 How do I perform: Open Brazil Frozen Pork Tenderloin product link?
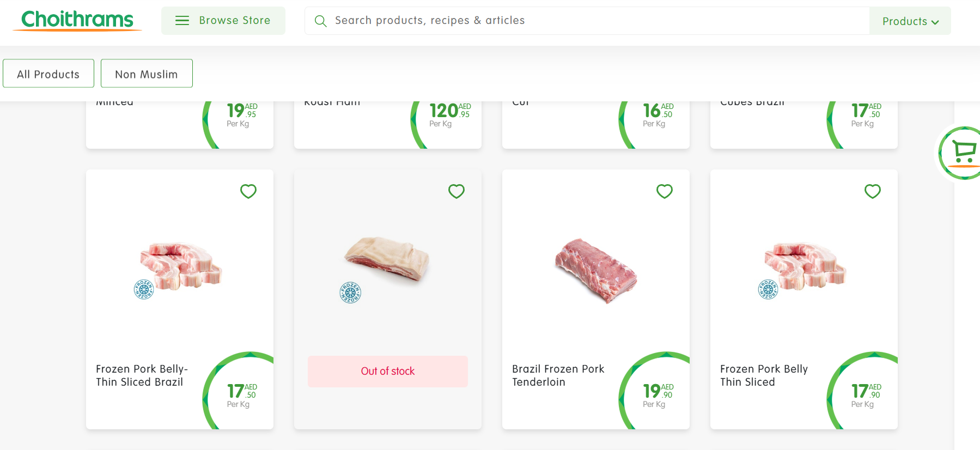coord(558,375)
